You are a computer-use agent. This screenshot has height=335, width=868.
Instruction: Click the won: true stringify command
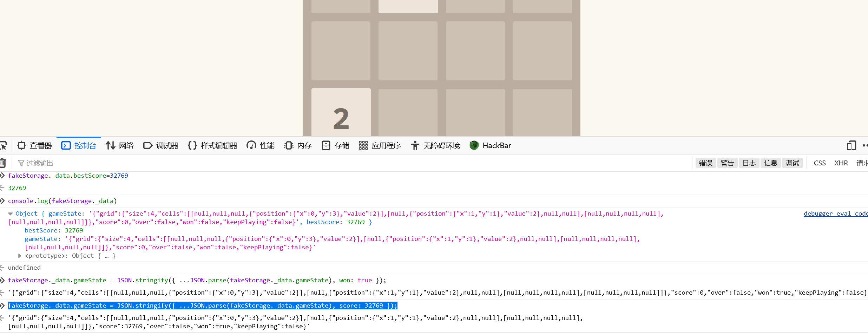click(197, 280)
